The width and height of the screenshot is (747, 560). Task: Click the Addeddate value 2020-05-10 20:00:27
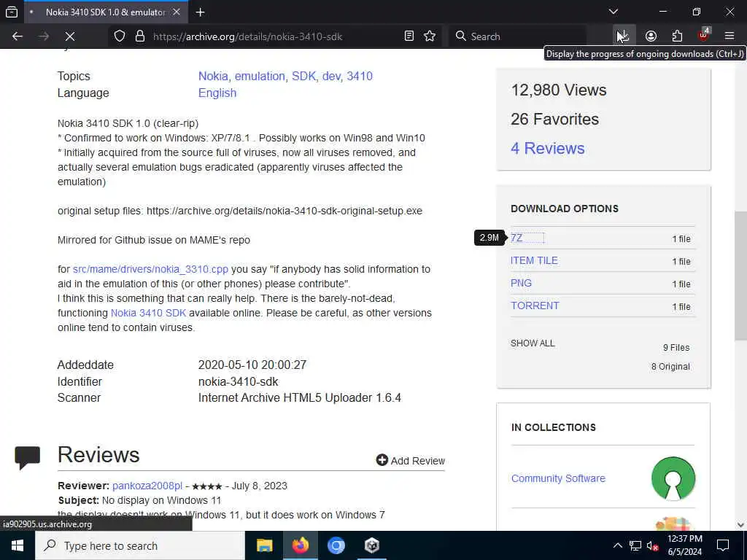[252, 365]
